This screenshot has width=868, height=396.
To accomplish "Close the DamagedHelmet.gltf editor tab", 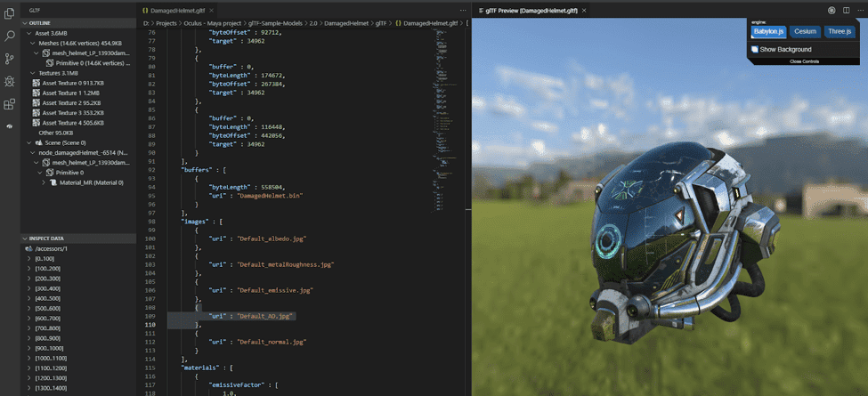I will click(x=212, y=10).
